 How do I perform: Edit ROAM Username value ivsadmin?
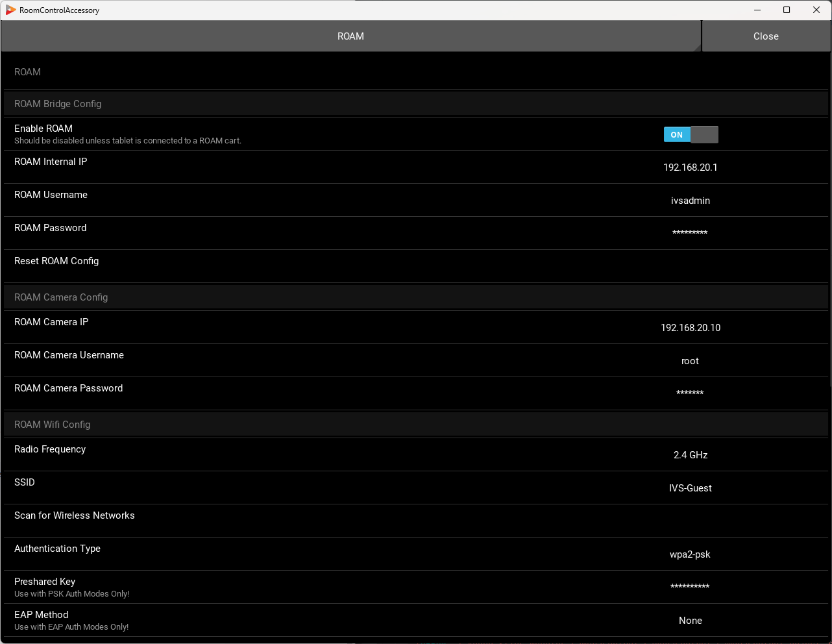point(691,201)
